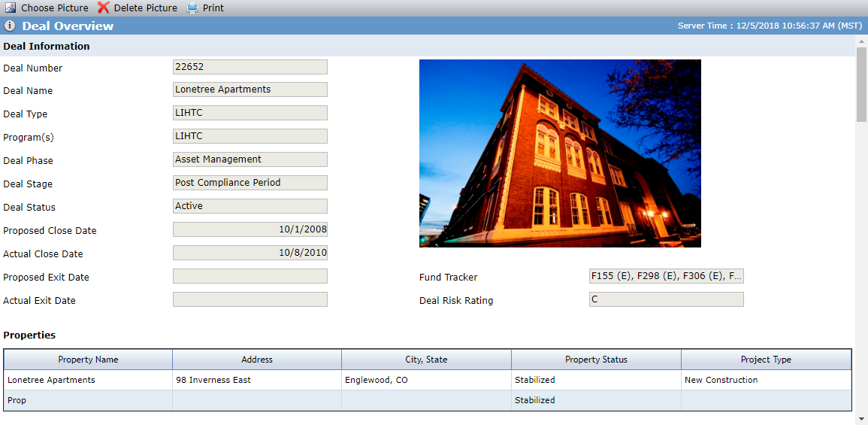Click the Project Type column header
The width and height of the screenshot is (868, 425).
click(766, 360)
